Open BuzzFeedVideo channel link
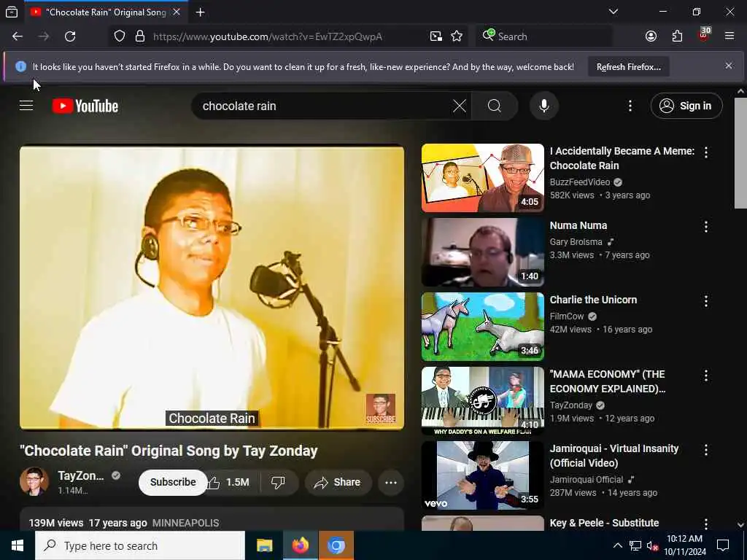Image resolution: width=747 pixels, height=560 pixels. pyautogui.click(x=580, y=182)
